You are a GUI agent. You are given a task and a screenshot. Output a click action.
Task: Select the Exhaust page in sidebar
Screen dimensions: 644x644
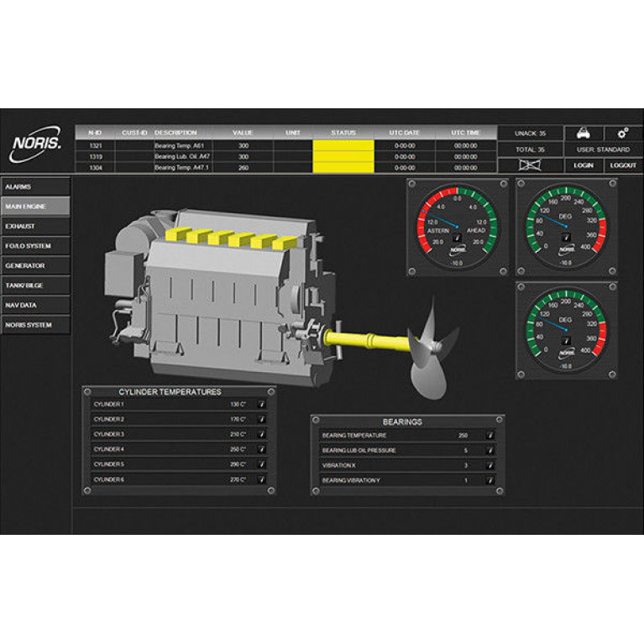click(x=35, y=226)
